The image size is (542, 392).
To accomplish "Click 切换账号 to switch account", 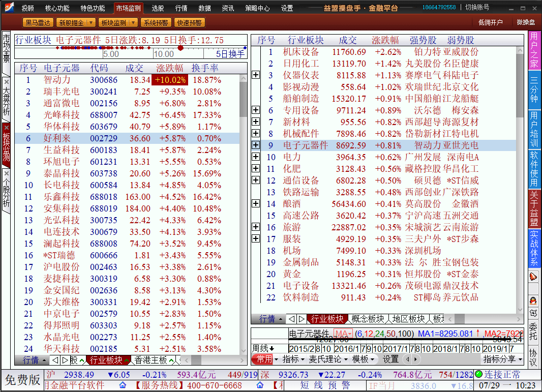I will (477, 7).
